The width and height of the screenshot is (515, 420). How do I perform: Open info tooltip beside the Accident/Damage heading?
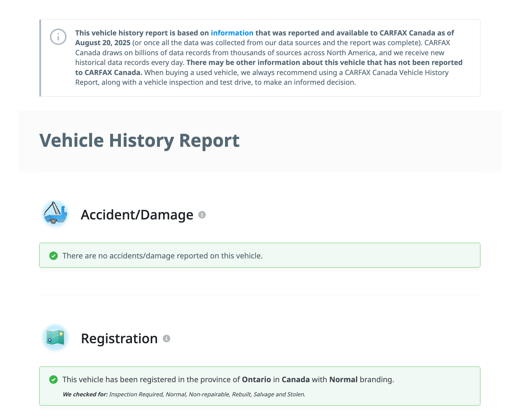coord(202,215)
